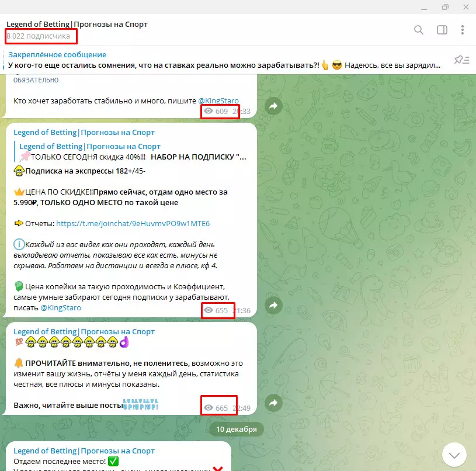476x471 pixels.
Task: Click the '8 022 подписчика' subscriber count
Action: 38,36
